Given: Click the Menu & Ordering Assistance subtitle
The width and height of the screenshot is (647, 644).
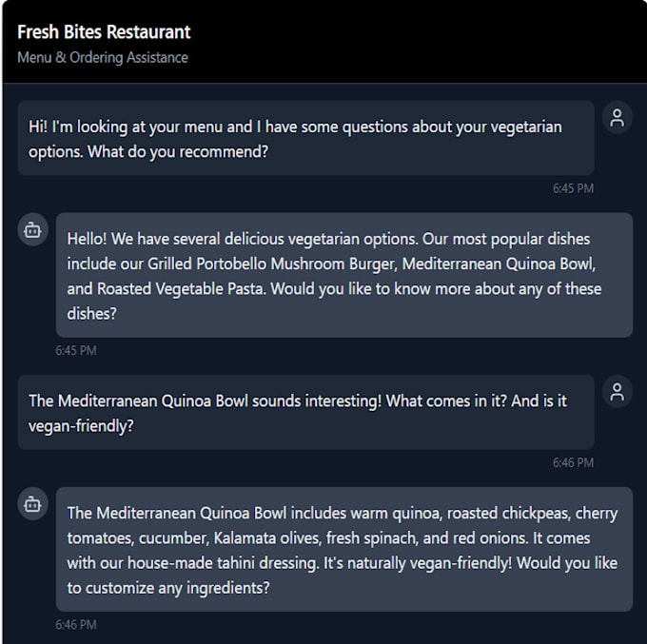Looking at the screenshot, I should point(103,57).
